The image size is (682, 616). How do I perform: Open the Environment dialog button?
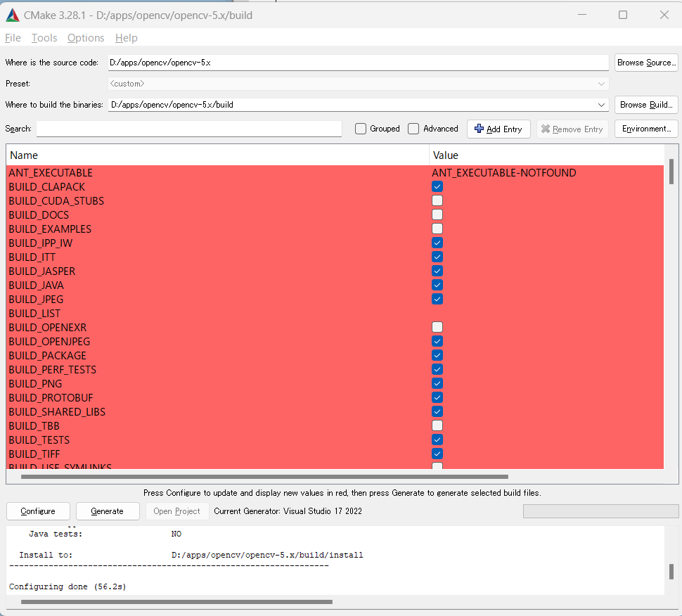(x=646, y=129)
